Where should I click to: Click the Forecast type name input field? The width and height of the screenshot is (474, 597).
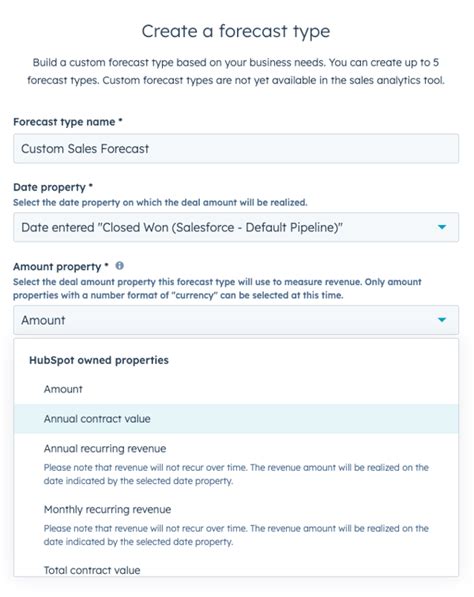[236, 148]
